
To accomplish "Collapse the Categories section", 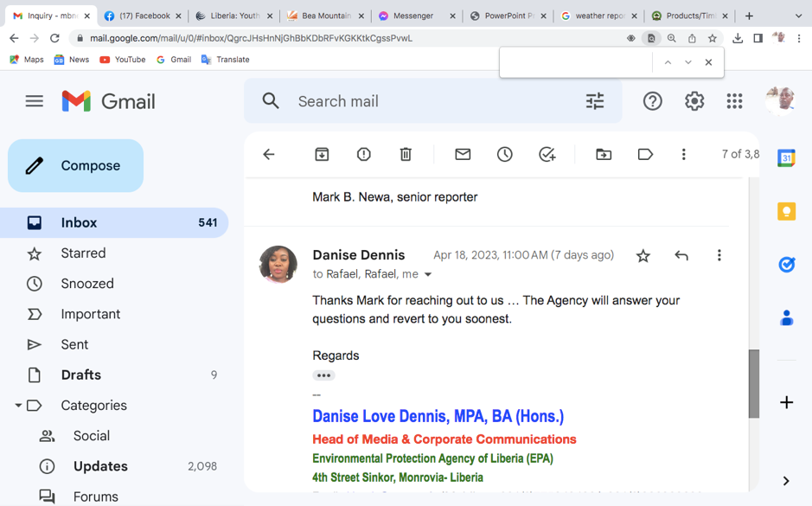I will (18, 406).
